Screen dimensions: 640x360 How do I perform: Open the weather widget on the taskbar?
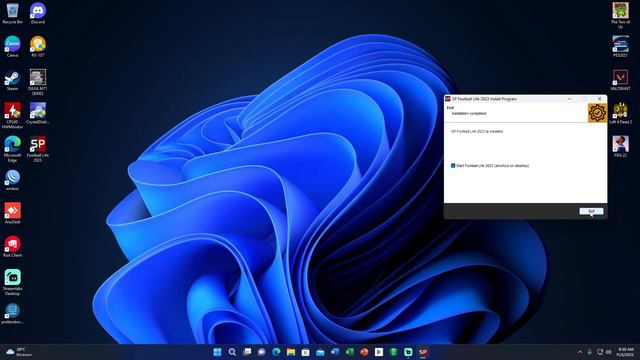coord(18,352)
